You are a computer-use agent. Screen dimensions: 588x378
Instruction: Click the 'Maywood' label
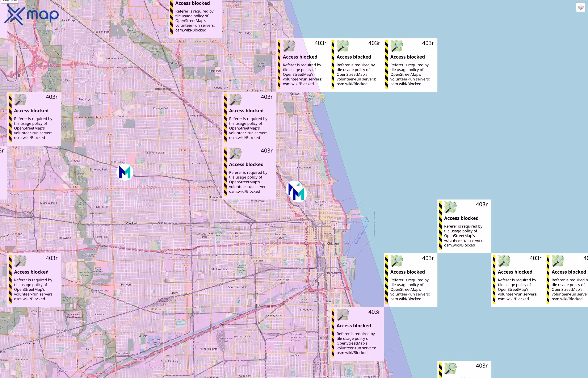click(x=64, y=238)
